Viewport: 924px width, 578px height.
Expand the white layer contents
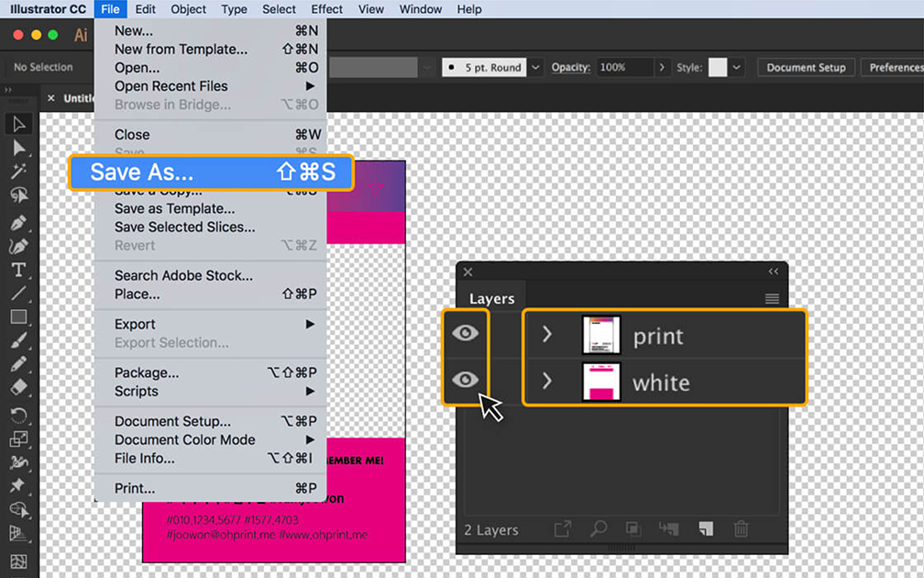[x=547, y=380]
